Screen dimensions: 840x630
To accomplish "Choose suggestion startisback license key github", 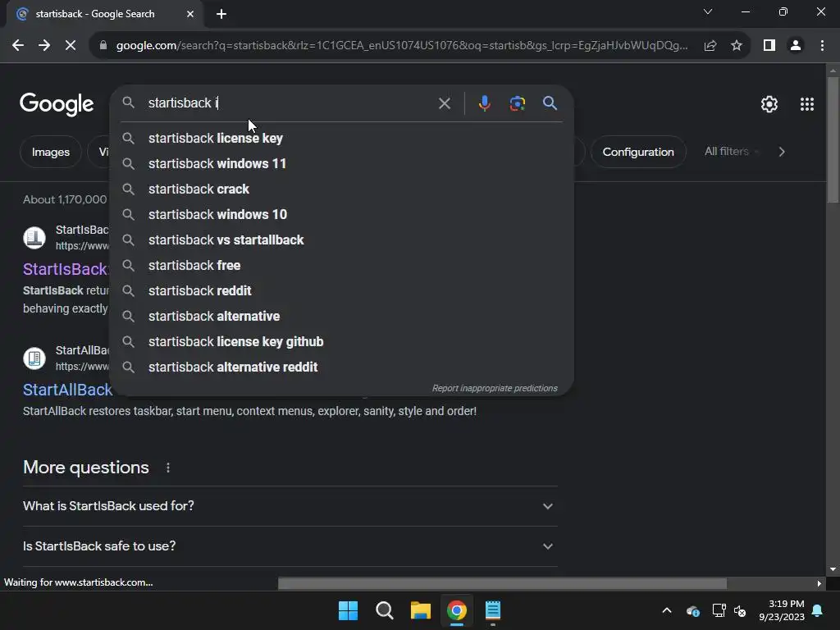I will coord(342,342).
